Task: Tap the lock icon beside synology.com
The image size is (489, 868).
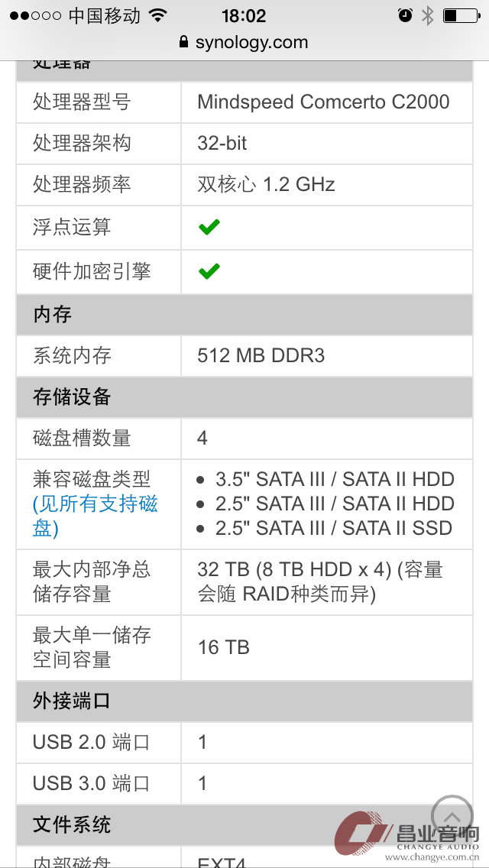Action: click(184, 42)
